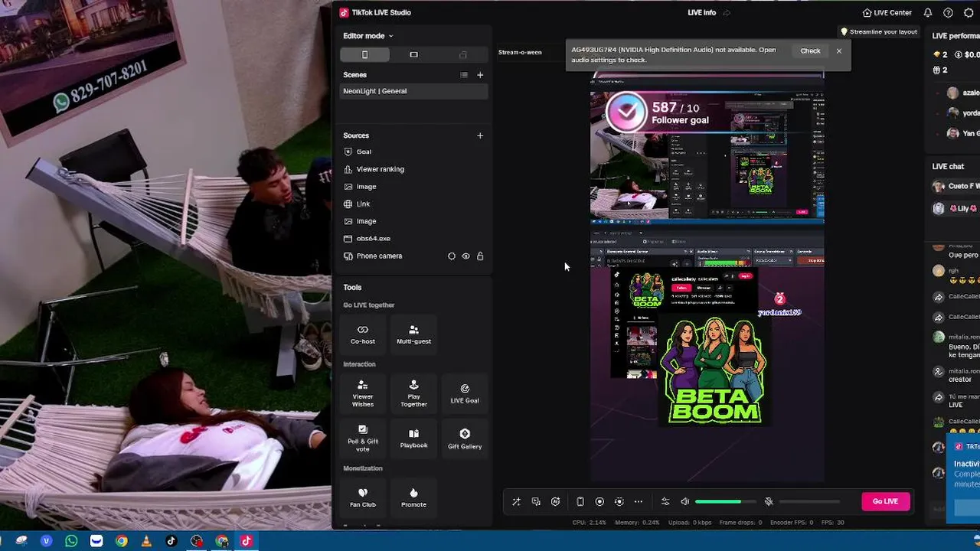
Task: Open the LIVE Goal tool
Action: [x=465, y=393]
